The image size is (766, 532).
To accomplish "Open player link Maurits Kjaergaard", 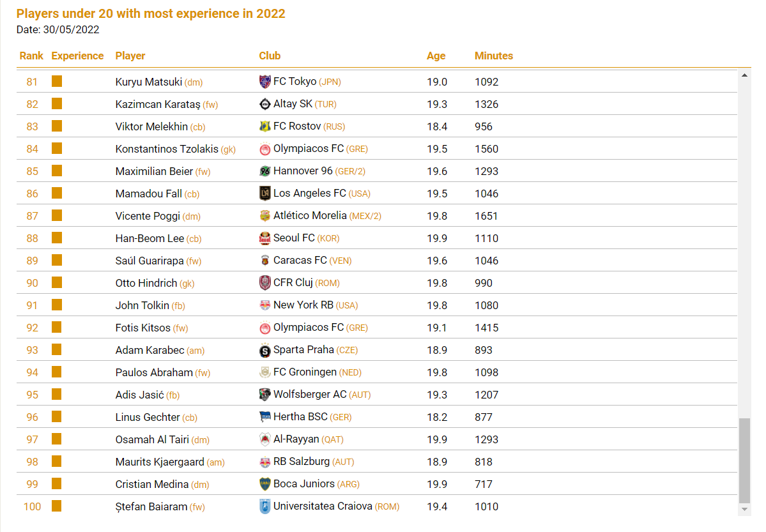I will click(x=160, y=462).
